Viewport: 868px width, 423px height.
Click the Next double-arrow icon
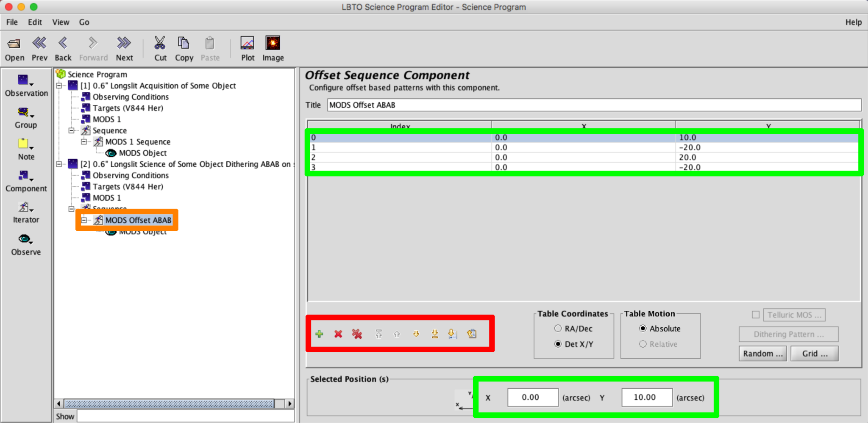124,43
